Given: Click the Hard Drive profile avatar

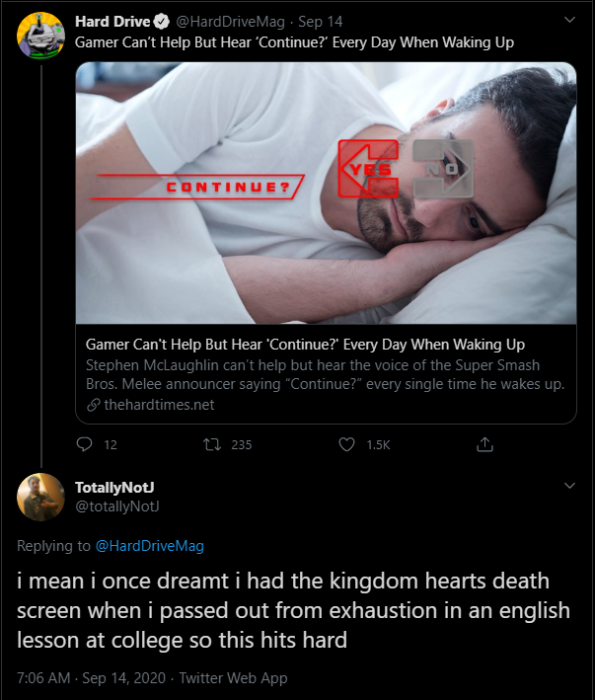Looking at the screenshot, I should click(x=40, y=36).
